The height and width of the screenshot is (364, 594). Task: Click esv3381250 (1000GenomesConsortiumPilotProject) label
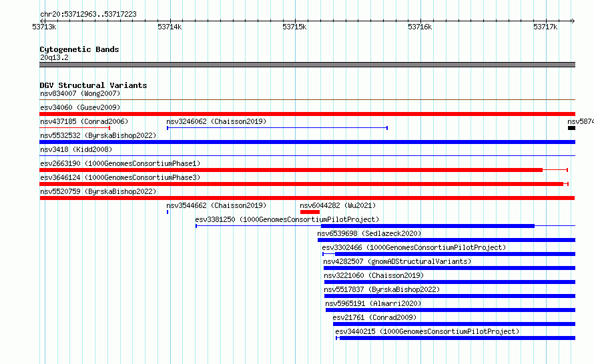click(287, 219)
